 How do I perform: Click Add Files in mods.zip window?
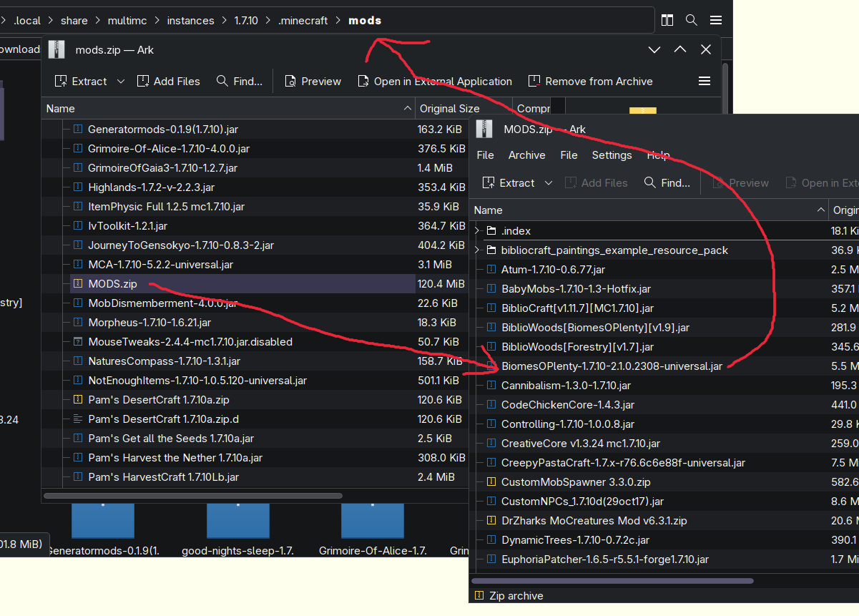pos(169,82)
